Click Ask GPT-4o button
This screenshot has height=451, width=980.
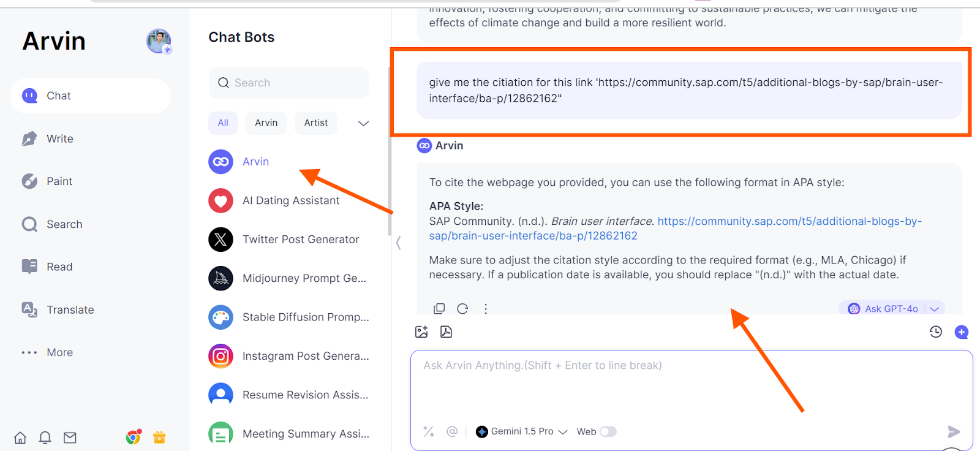[883, 309]
